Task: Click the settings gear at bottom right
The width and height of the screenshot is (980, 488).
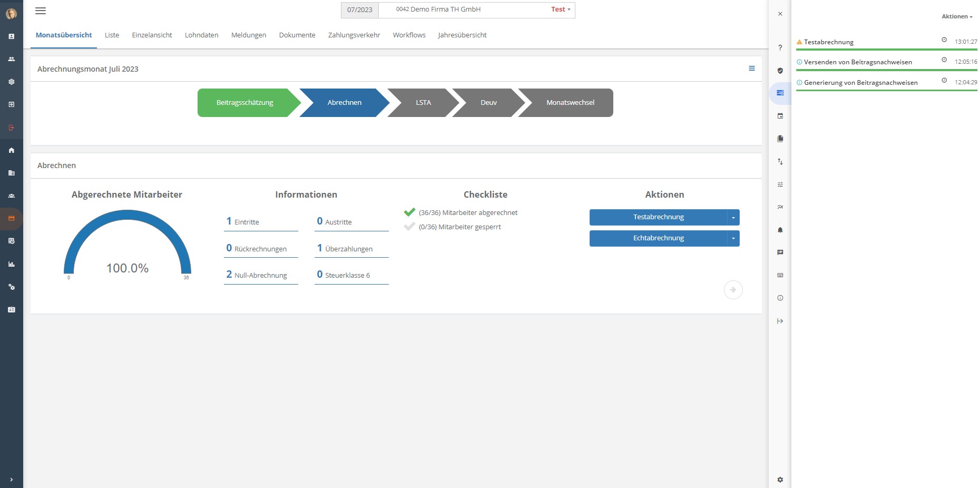Action: (780, 480)
